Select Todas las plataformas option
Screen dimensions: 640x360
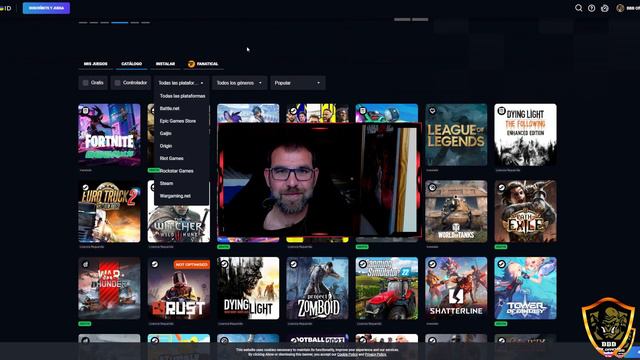(x=182, y=96)
